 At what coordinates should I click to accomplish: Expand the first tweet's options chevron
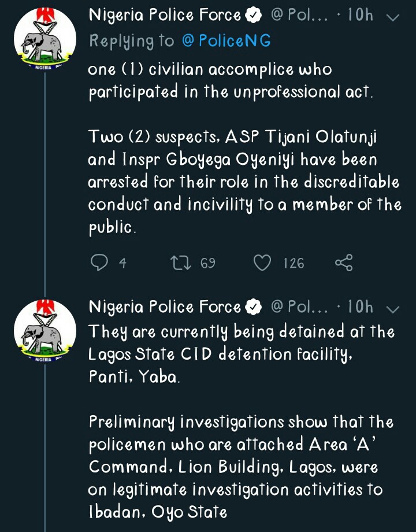[392, 17]
